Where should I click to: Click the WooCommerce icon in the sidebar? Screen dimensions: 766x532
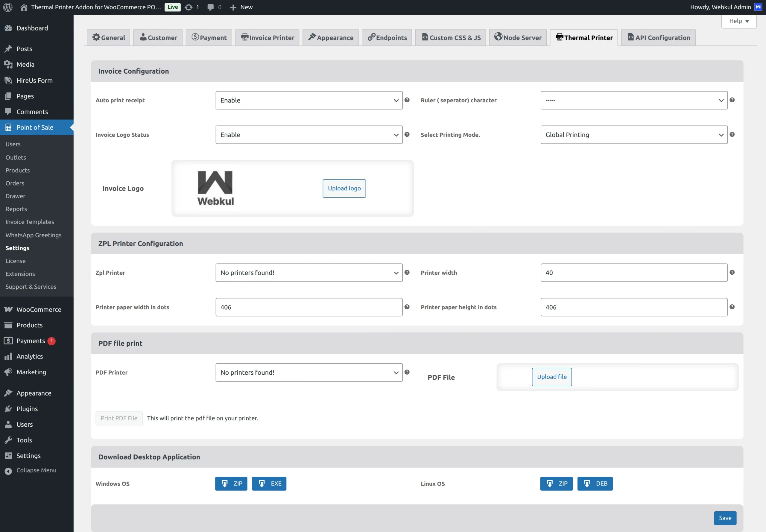click(8, 309)
